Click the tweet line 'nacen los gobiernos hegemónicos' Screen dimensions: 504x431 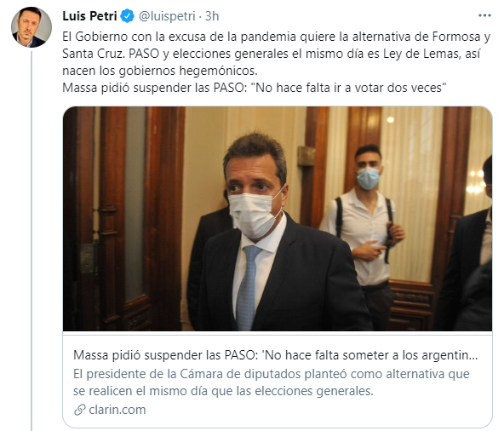(x=160, y=71)
